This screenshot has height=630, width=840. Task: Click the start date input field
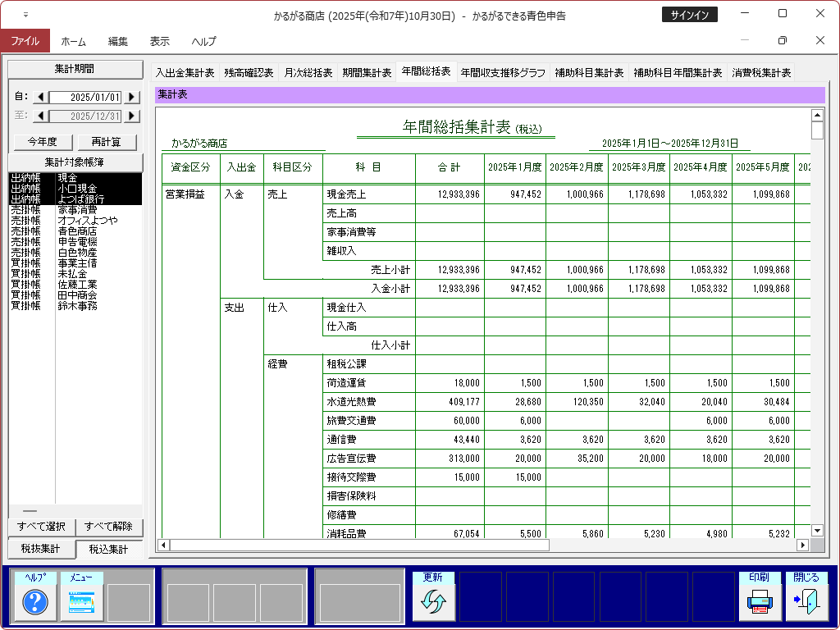tap(85, 97)
